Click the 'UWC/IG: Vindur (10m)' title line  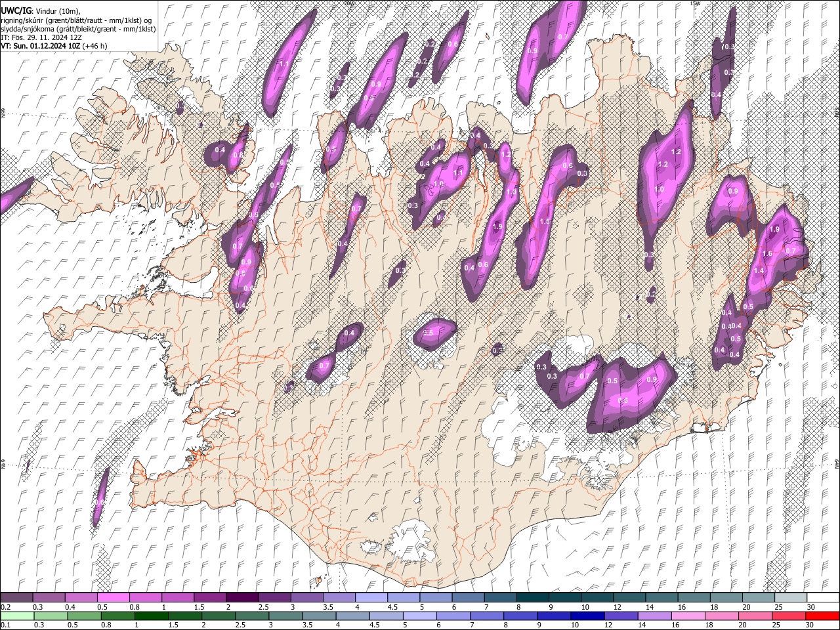click(x=41, y=11)
